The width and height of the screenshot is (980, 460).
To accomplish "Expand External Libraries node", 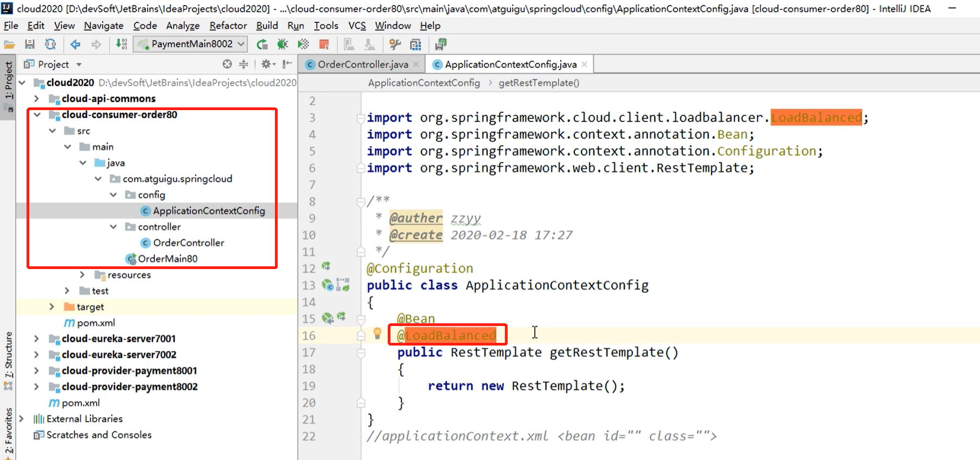I will pos(22,419).
